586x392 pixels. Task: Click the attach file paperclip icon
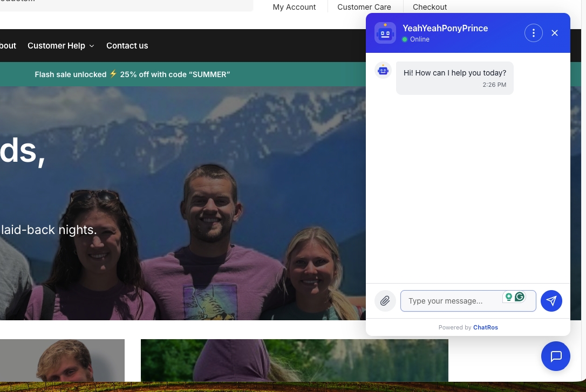click(385, 301)
